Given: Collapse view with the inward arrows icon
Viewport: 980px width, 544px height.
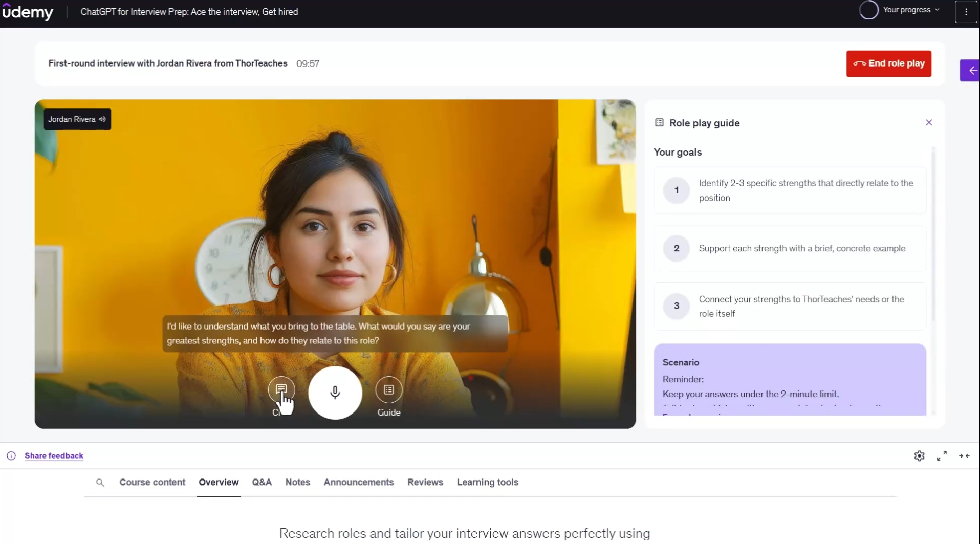Looking at the screenshot, I should tap(964, 456).
